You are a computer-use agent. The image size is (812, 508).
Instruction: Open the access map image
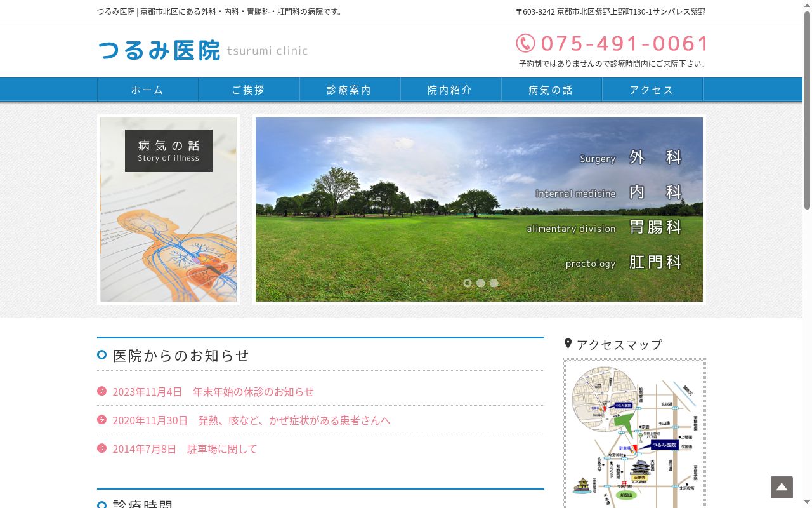634,433
